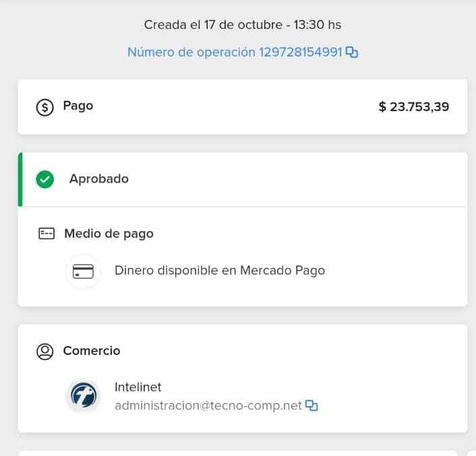Click the copy icon beside the email address
Viewport: 476px width, 456px height.
point(311,405)
